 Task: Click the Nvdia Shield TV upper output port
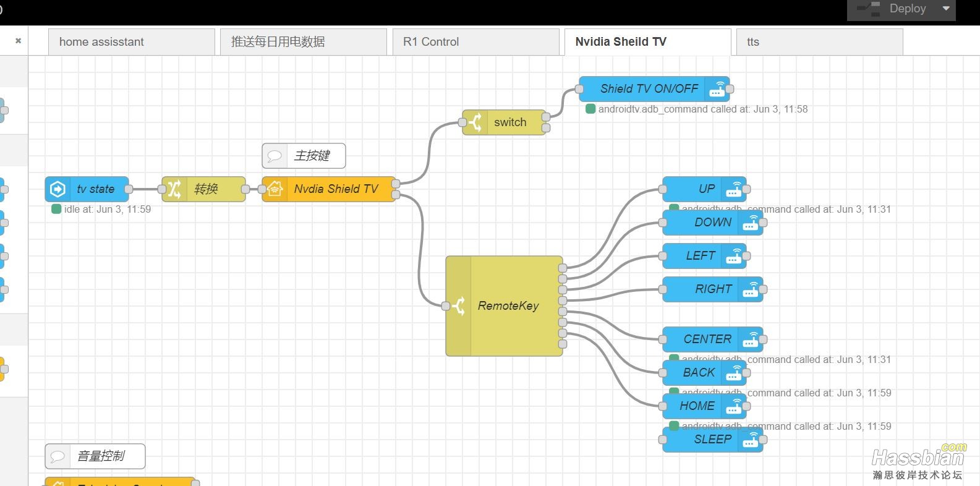click(396, 184)
